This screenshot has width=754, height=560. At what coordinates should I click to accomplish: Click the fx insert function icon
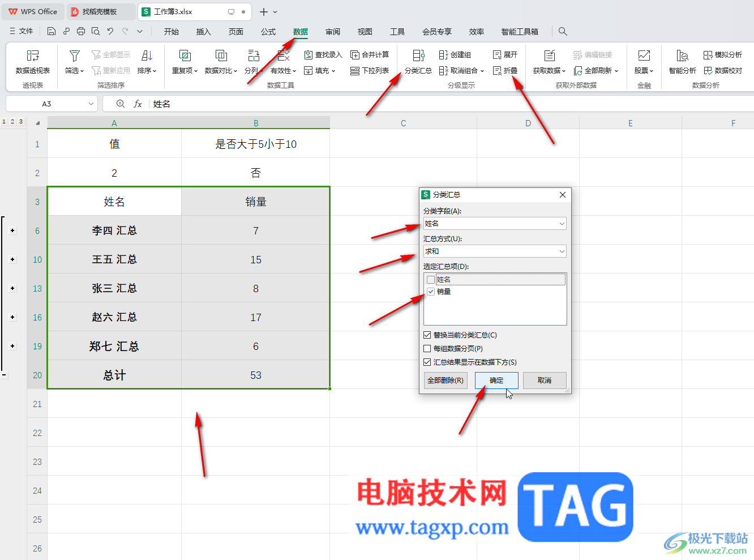click(x=138, y=104)
